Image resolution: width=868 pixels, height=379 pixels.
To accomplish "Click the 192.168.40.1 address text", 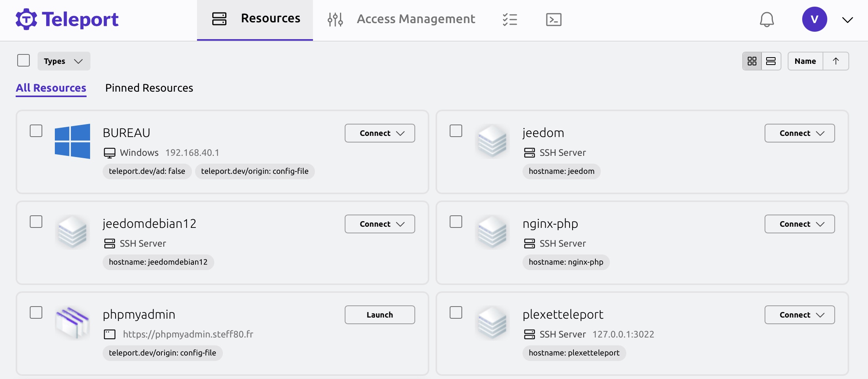I will click(x=192, y=153).
